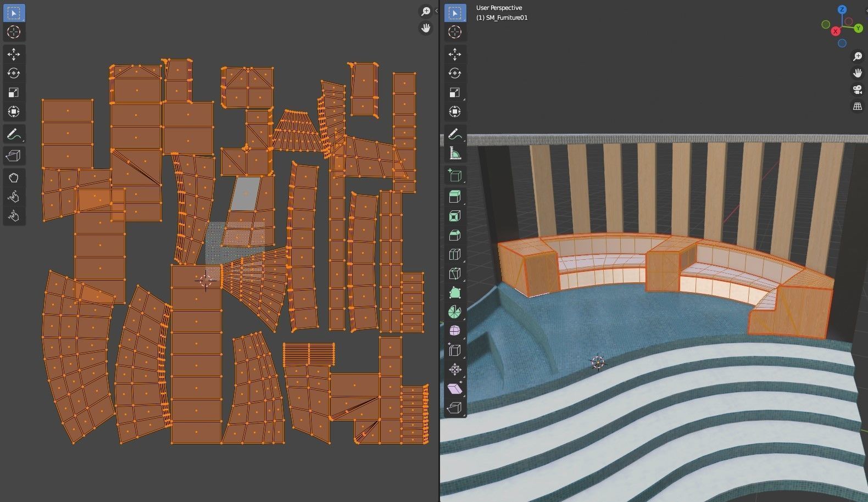Viewport: 868px width, 502px height.
Task: Select the Measure tool
Action: tap(455, 153)
